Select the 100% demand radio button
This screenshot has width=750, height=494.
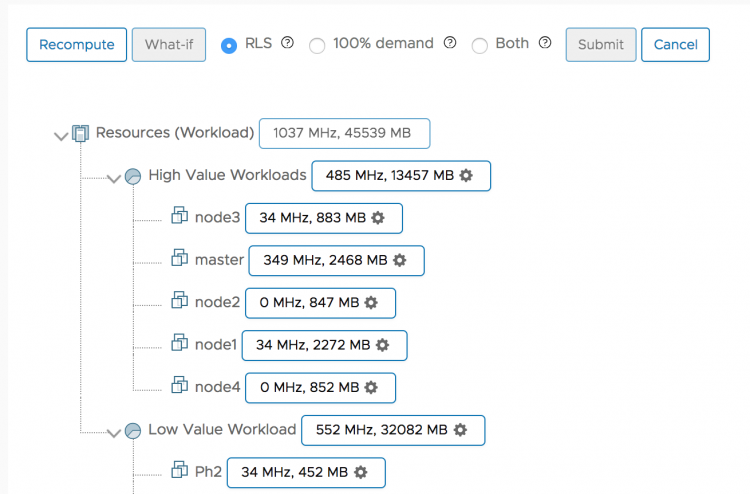click(317, 45)
